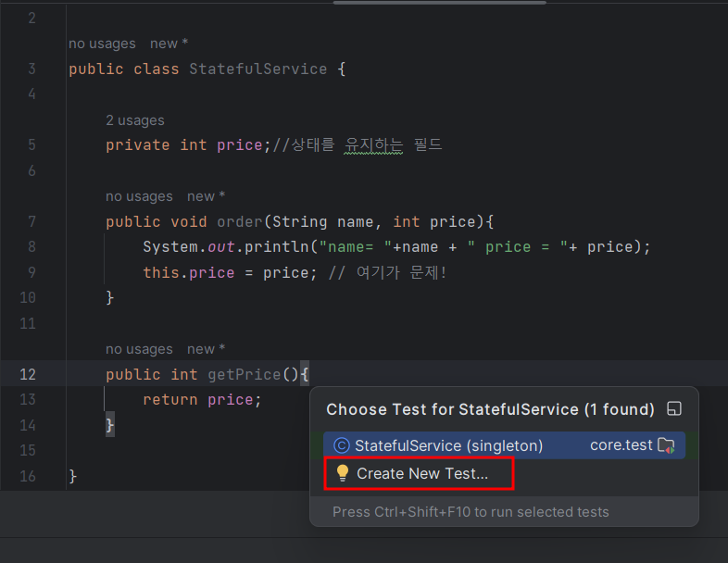Click the closing brace on line 14
Image resolution: width=728 pixels, height=563 pixels.
pyautogui.click(x=109, y=425)
